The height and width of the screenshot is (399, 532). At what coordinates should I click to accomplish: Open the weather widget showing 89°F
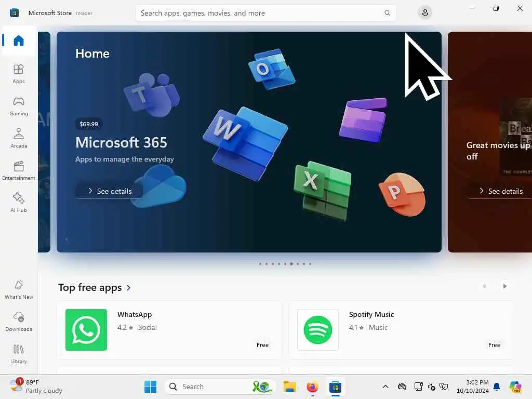[x=36, y=387]
